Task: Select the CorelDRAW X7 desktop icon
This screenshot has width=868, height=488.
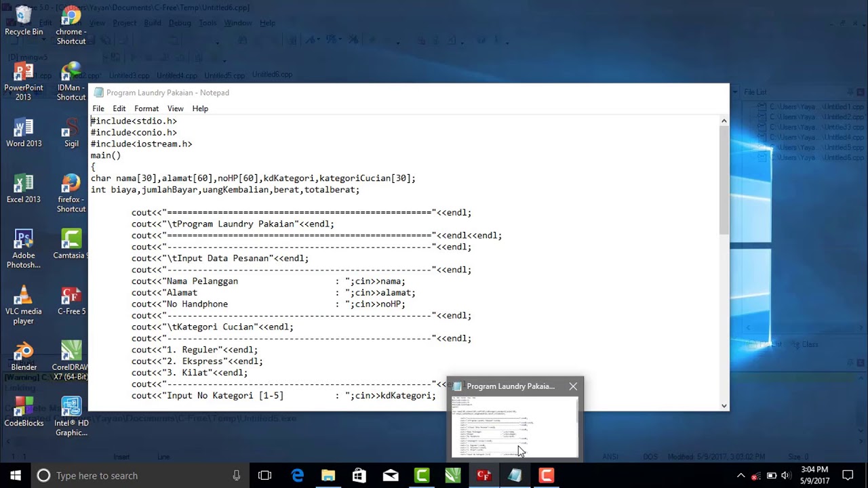Action: coord(71,361)
